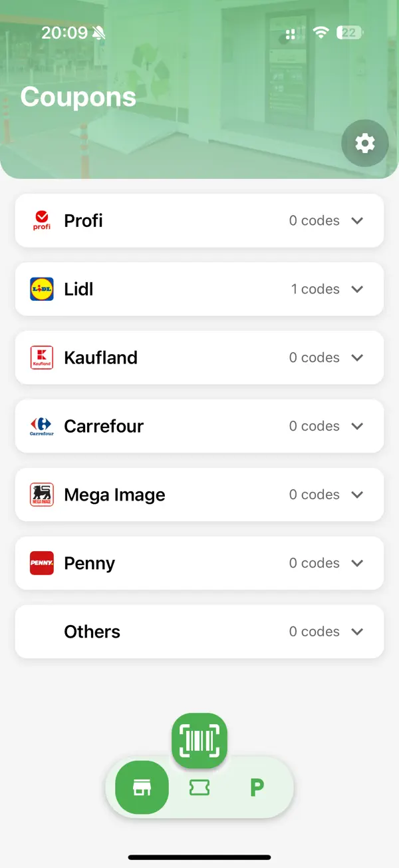Check the battery indicator
Screen dimensions: 399x868
[x=349, y=32]
